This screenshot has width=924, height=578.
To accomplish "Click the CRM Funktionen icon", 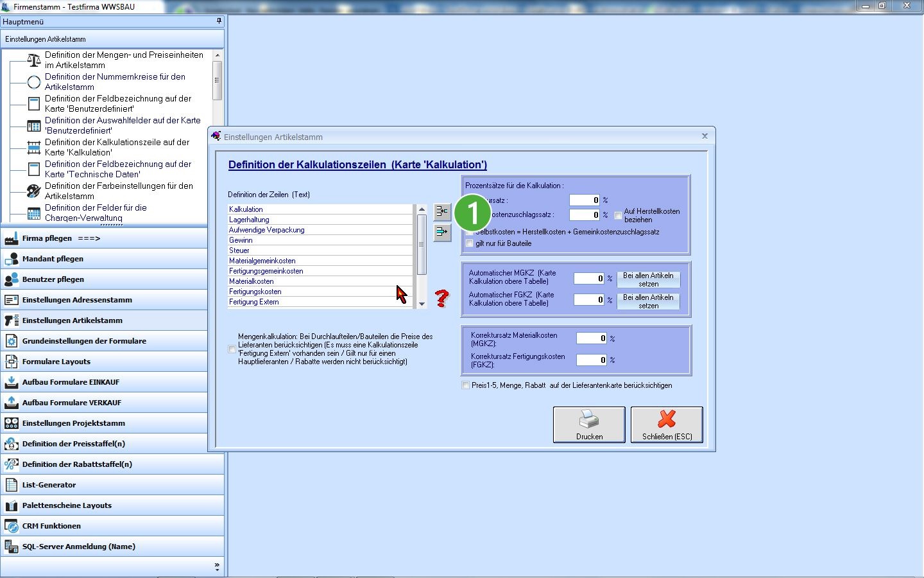I will (12, 526).
